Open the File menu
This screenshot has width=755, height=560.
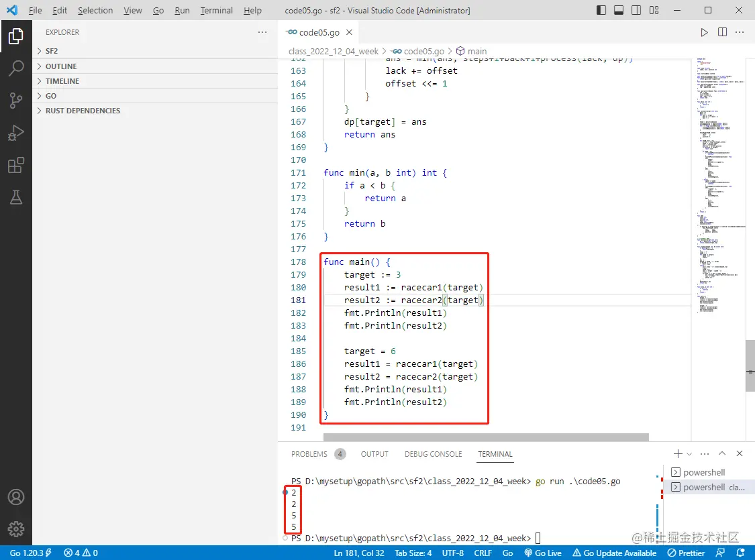coord(35,10)
